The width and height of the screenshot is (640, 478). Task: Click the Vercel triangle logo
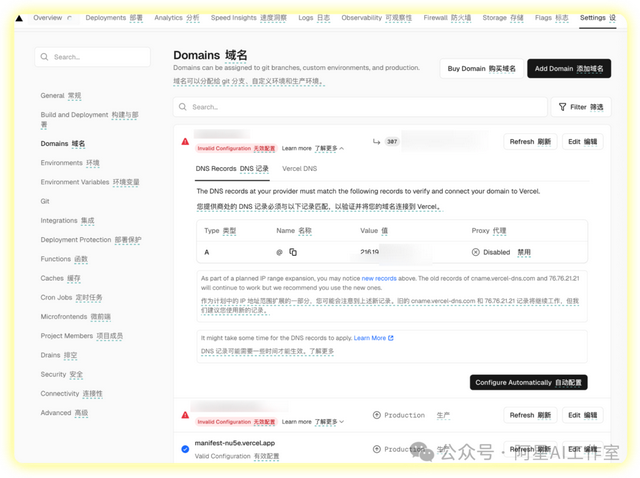coord(19,18)
